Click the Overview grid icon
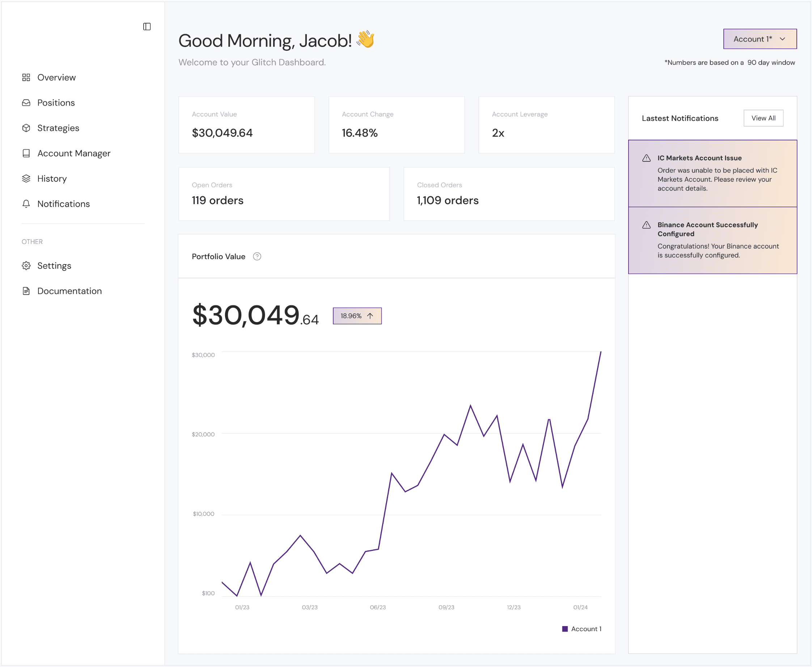 26,77
